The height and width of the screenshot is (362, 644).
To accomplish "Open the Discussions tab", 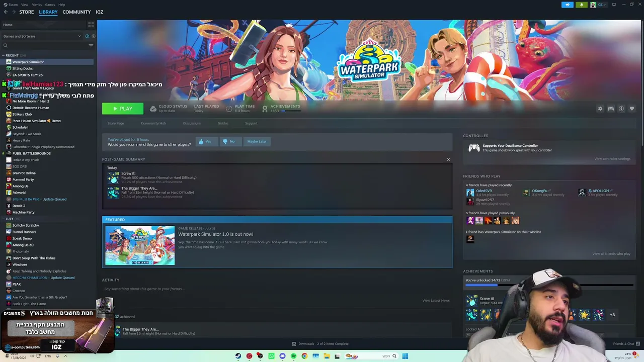I will coord(192,123).
